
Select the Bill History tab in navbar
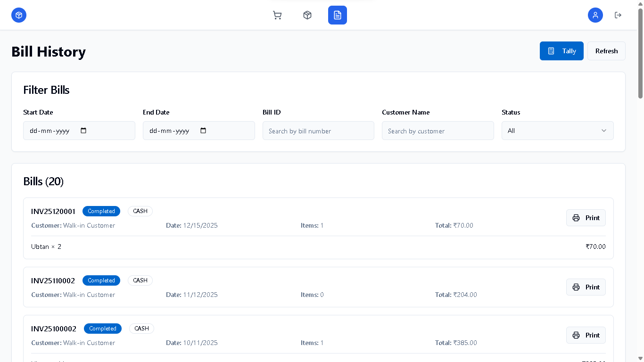click(337, 15)
